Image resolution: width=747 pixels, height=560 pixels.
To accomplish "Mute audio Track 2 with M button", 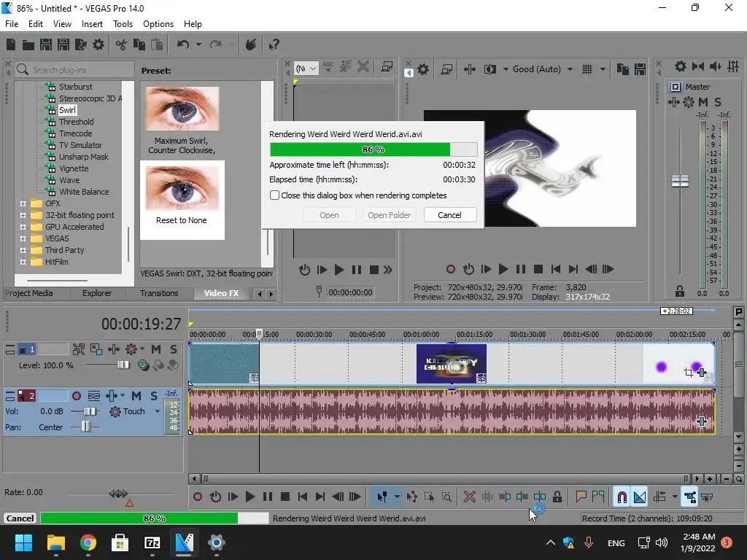I will tap(136, 396).
